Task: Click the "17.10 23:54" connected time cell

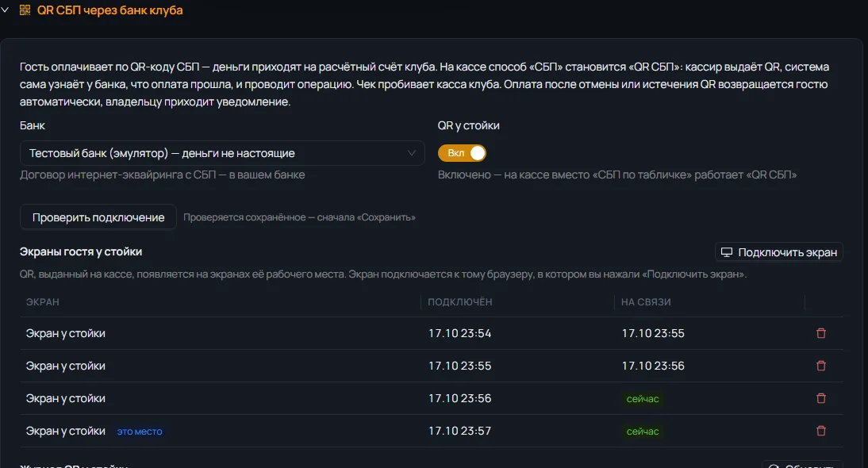Action: [x=459, y=333]
